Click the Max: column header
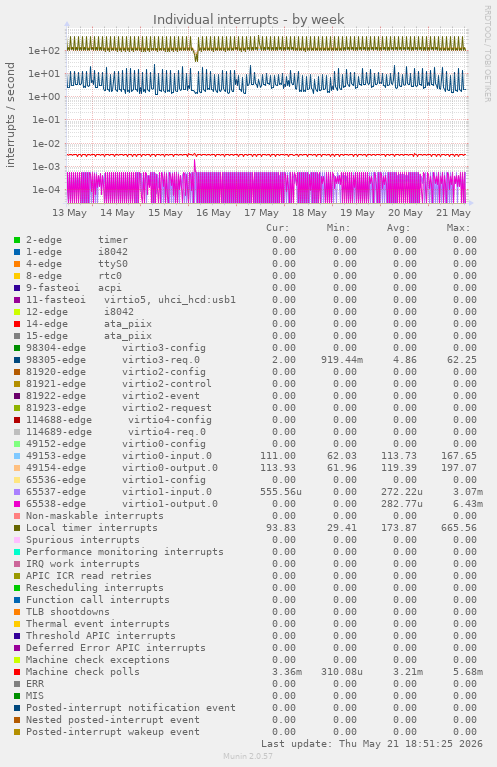 coord(458,228)
